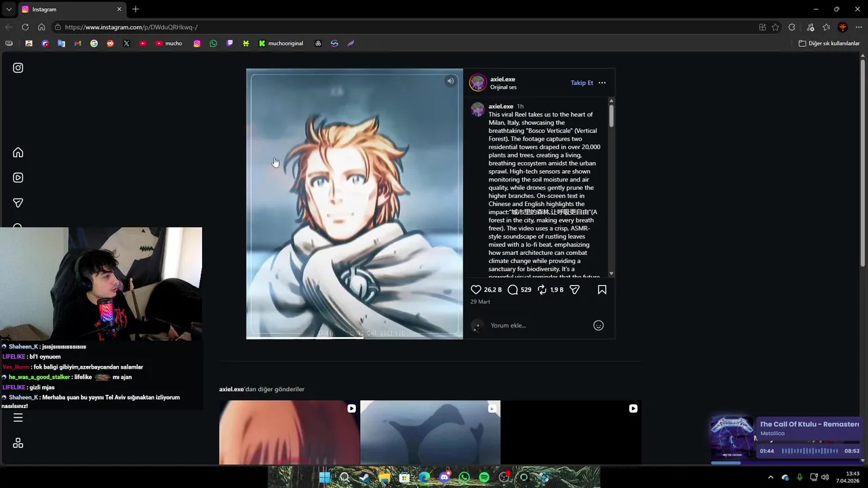Image resolution: width=868 pixels, height=488 pixels.
Task: Open Twitch bookmark
Action: (229, 43)
